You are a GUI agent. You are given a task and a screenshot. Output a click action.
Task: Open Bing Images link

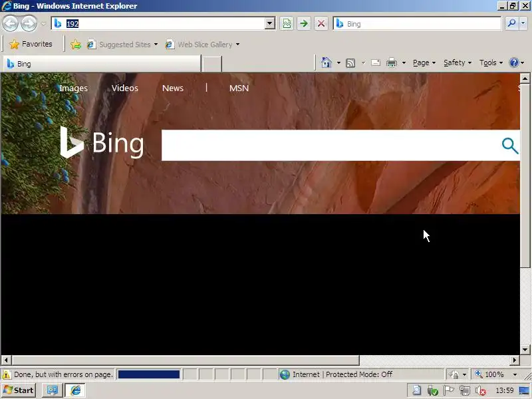click(73, 88)
